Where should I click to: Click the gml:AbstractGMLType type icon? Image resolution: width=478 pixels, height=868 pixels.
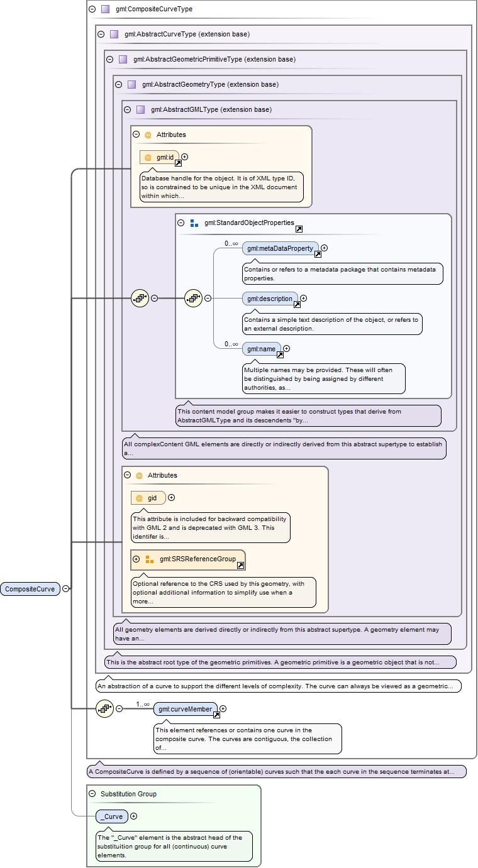point(141,110)
